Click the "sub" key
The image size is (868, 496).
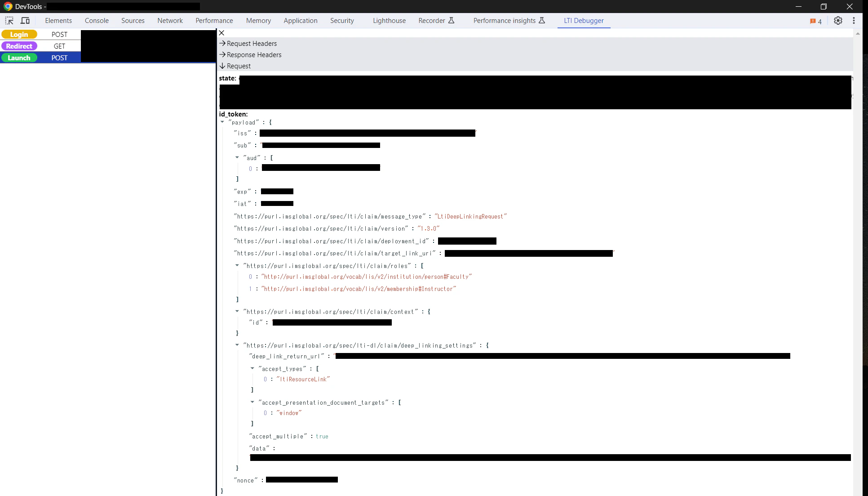(x=243, y=146)
